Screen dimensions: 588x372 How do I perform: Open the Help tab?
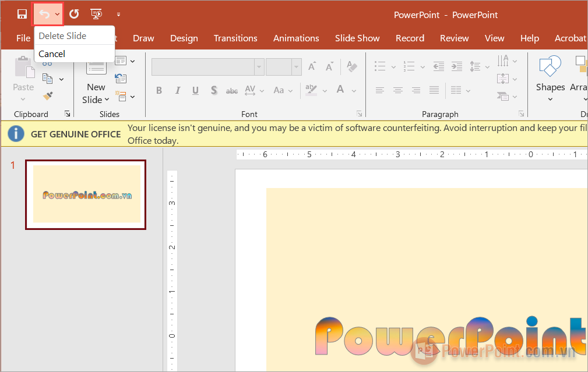pos(530,38)
